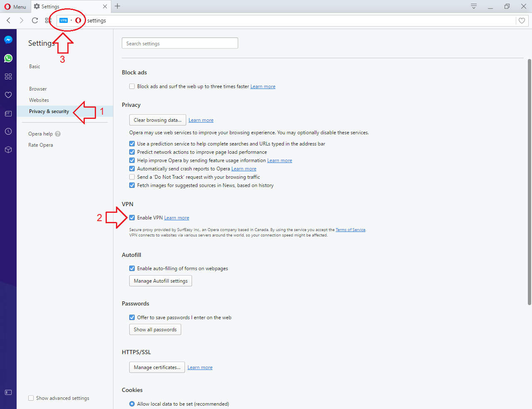532x409 pixels.
Task: Go forward with the forward arrow
Action: click(x=22, y=20)
